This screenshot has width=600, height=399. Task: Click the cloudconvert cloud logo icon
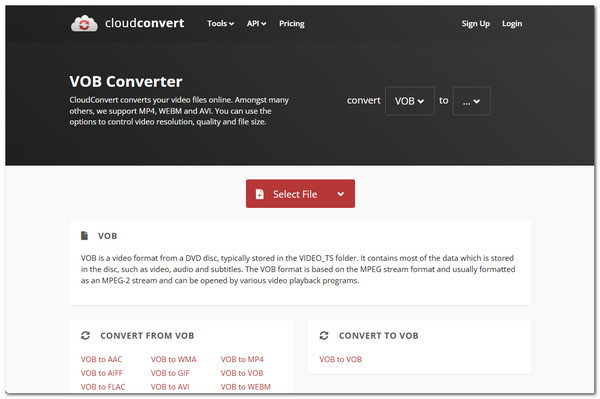click(84, 24)
